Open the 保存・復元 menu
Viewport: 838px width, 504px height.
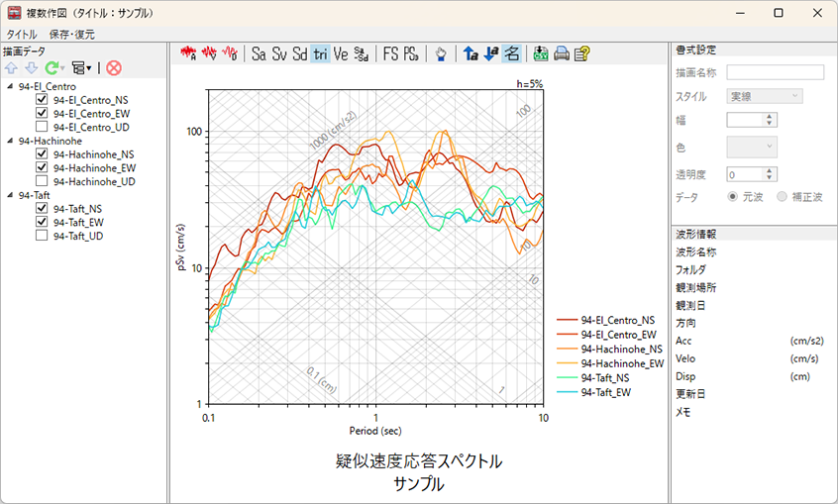71,35
